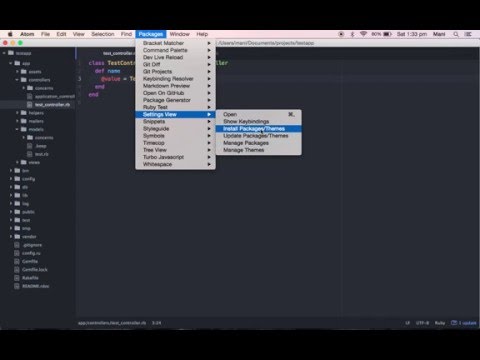Open the Whitespace submenu
The width and height of the screenshot is (480, 360).
pos(175,164)
